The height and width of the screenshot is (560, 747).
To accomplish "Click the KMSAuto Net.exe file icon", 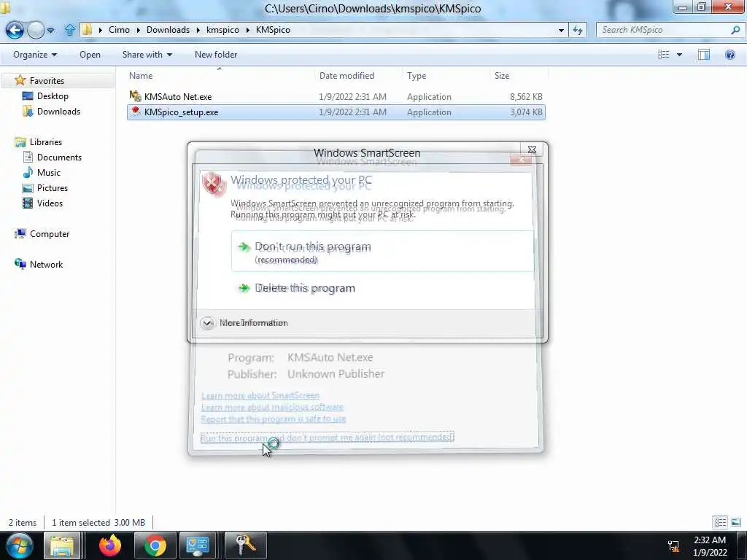I will point(135,96).
